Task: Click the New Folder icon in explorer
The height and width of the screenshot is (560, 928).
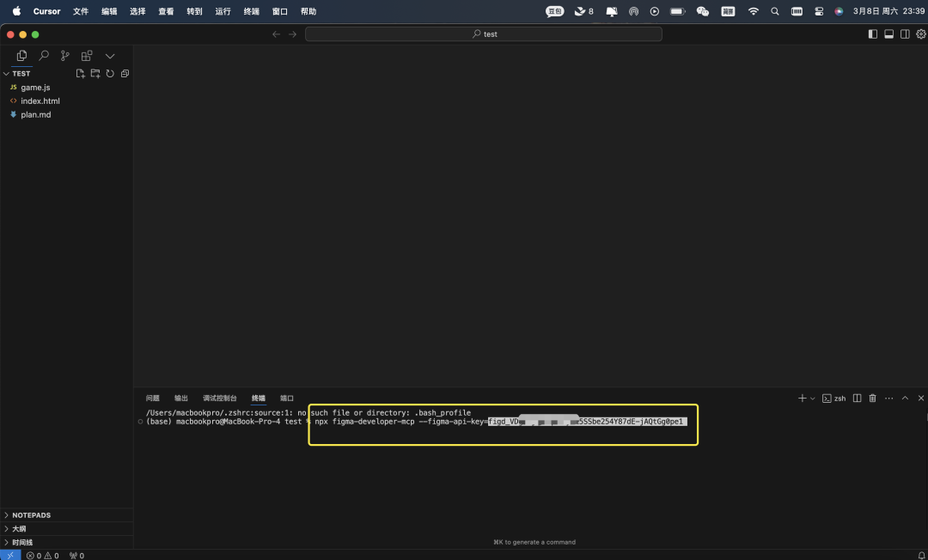Action: [95, 74]
